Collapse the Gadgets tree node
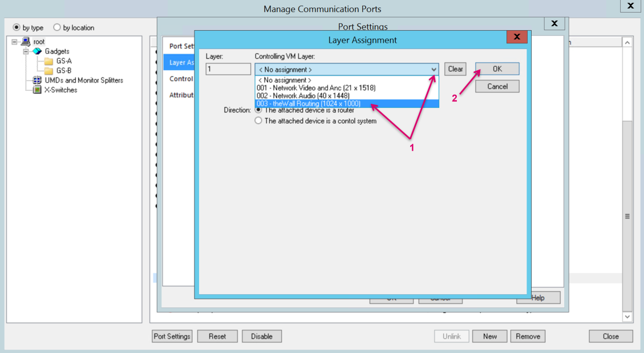Viewport: 644px width, 353px height. [26, 51]
